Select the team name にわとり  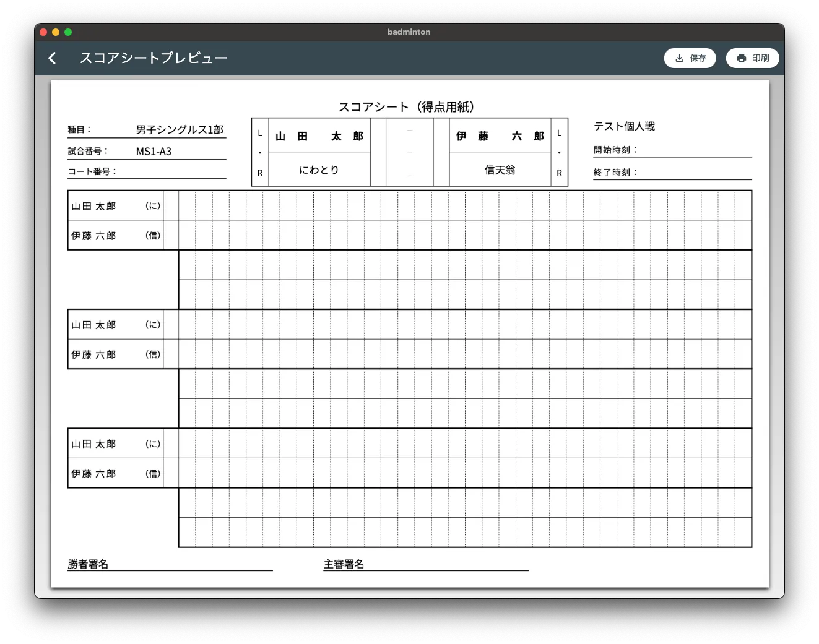[318, 169]
